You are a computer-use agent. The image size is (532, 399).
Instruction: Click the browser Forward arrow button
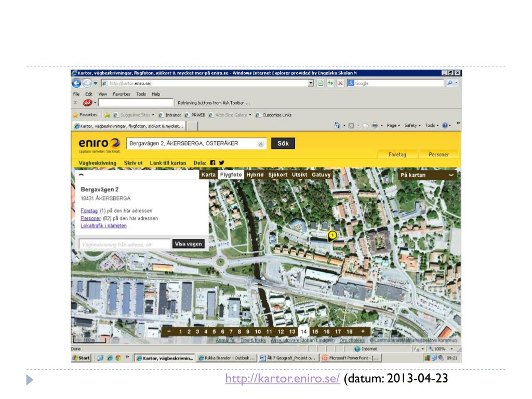[87, 83]
